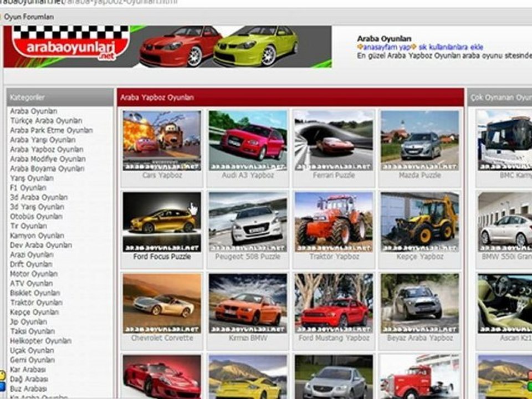
Task: Go to Arazi Oyunları category
Action: click(x=32, y=254)
